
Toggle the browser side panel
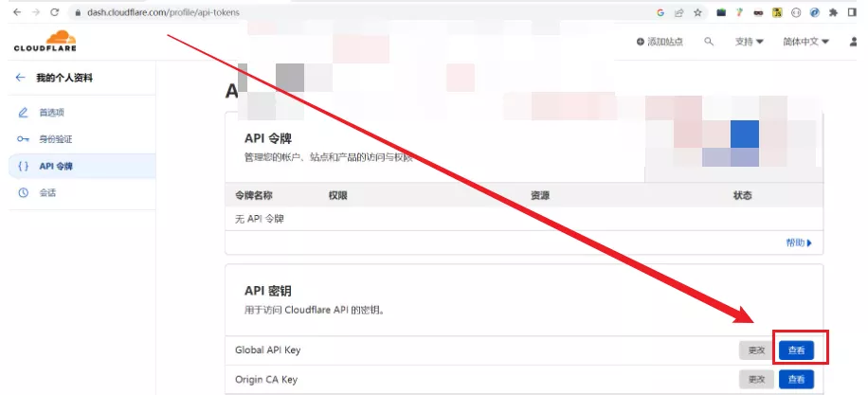tap(852, 12)
